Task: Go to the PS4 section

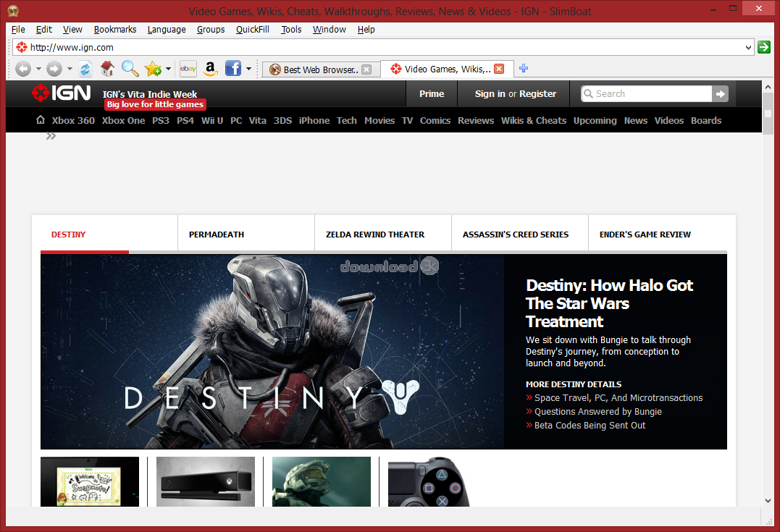Action: (185, 120)
